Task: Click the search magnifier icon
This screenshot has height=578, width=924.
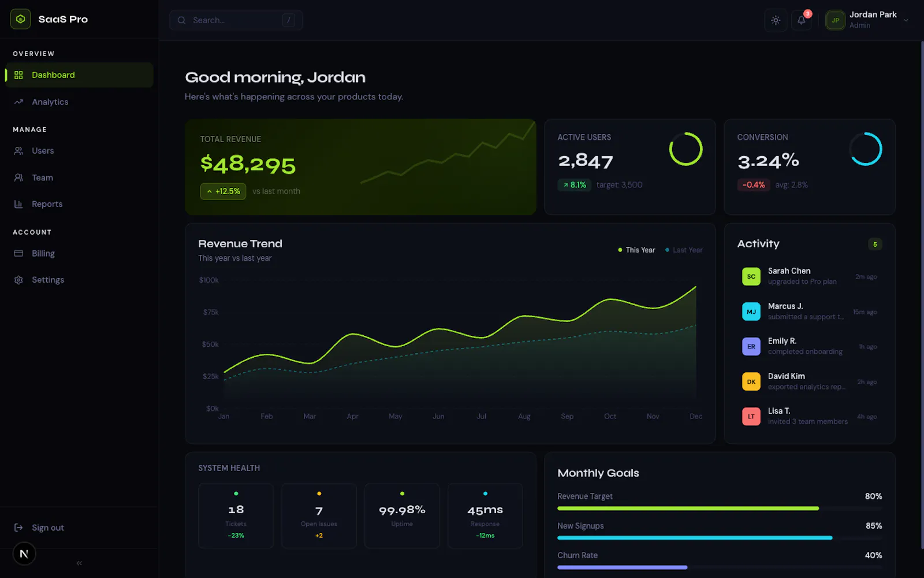Action: [x=181, y=20]
